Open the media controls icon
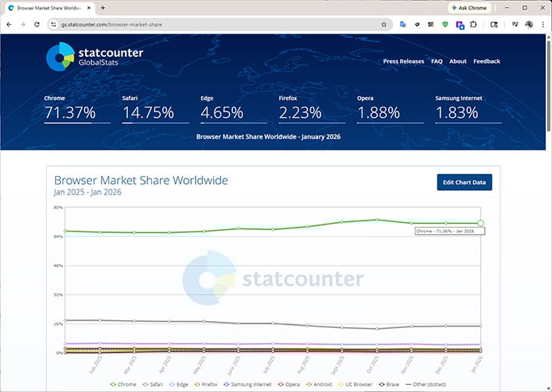 [515, 25]
